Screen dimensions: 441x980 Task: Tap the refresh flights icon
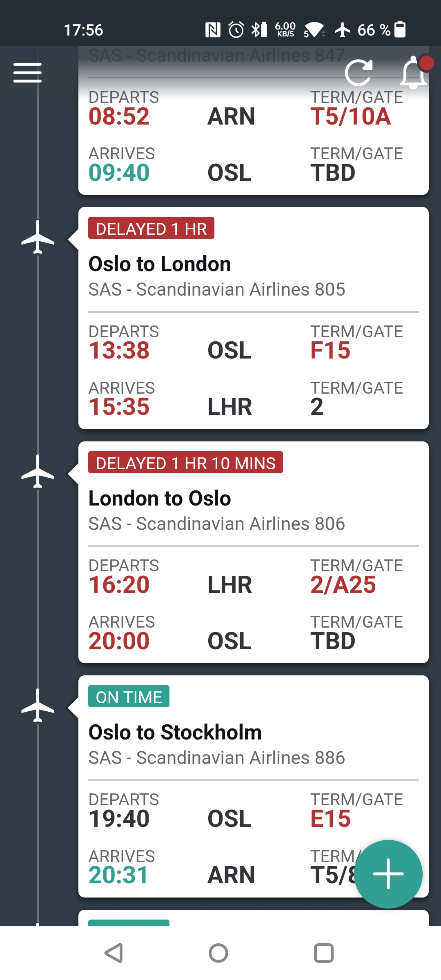(359, 73)
